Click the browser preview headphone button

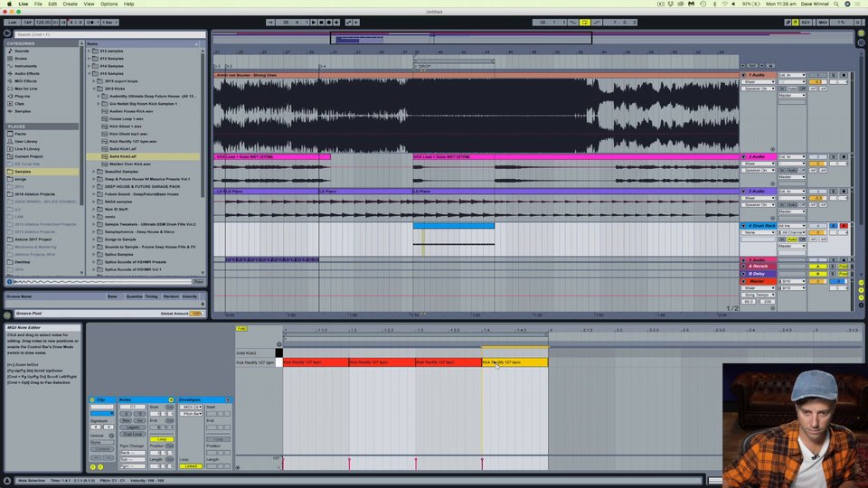tap(9, 282)
